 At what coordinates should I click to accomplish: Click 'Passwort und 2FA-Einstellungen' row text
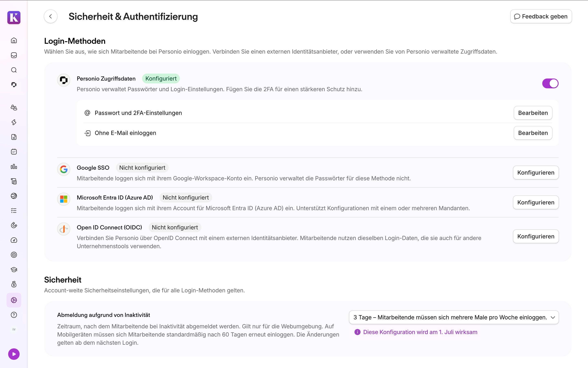point(138,113)
